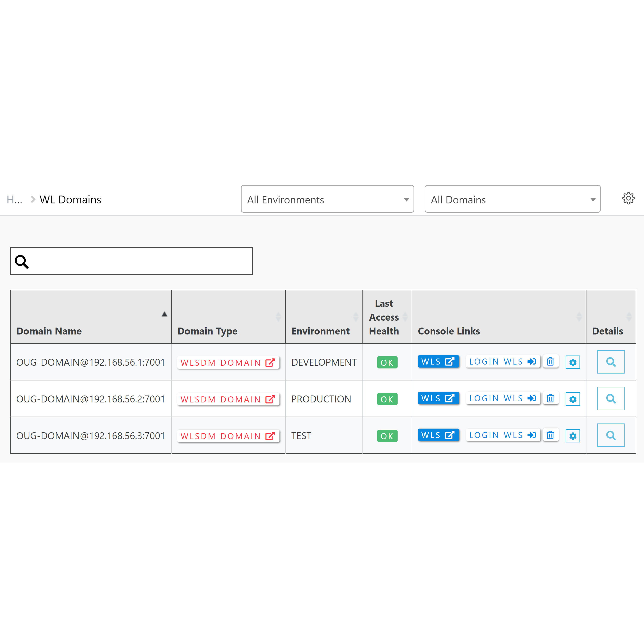Open the page settings gear icon
Viewport: 644px width, 644px height.
[628, 198]
